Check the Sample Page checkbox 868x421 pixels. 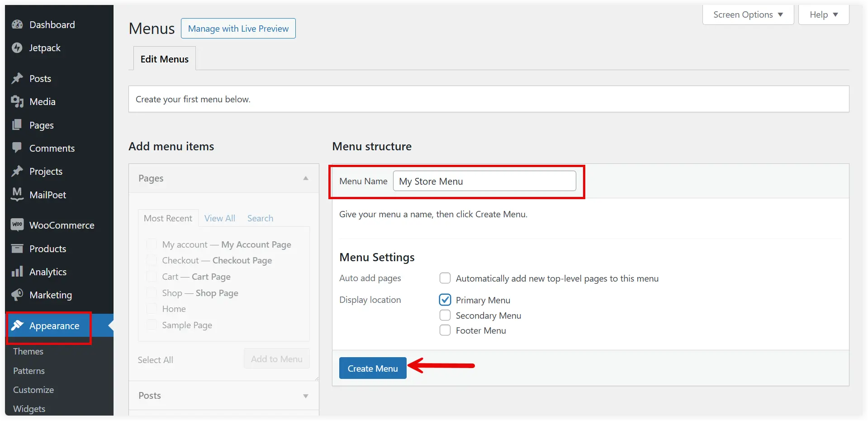[152, 325]
